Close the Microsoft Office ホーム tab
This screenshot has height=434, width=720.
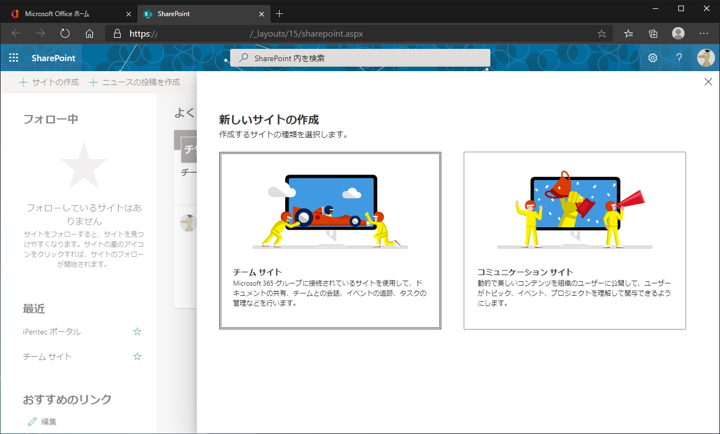coord(129,14)
